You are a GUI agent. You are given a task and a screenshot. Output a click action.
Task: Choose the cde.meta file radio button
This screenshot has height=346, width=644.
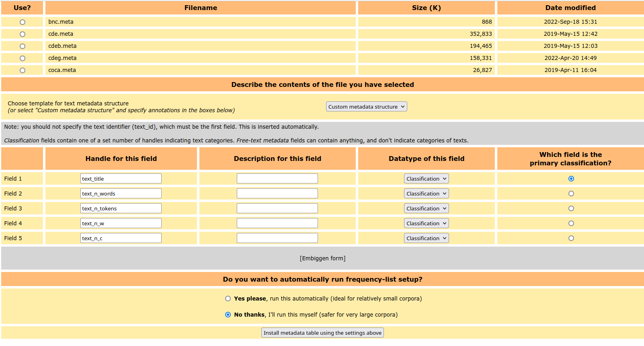23,34
